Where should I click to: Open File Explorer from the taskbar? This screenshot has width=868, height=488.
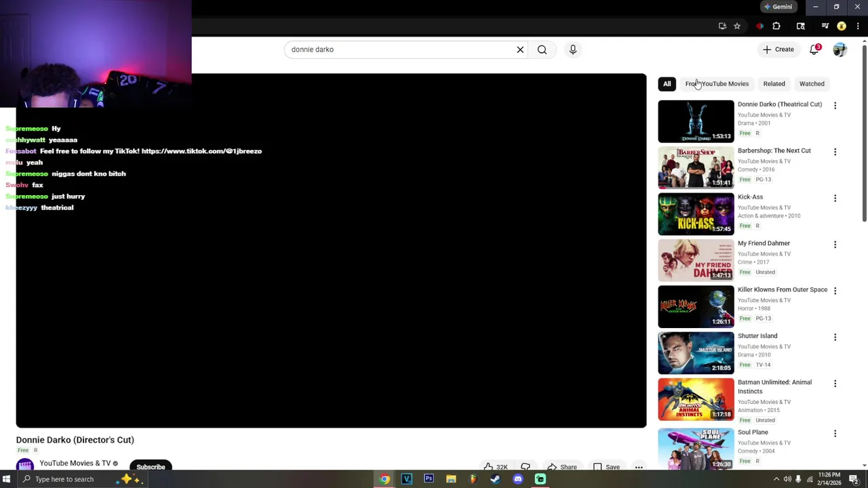451,479
